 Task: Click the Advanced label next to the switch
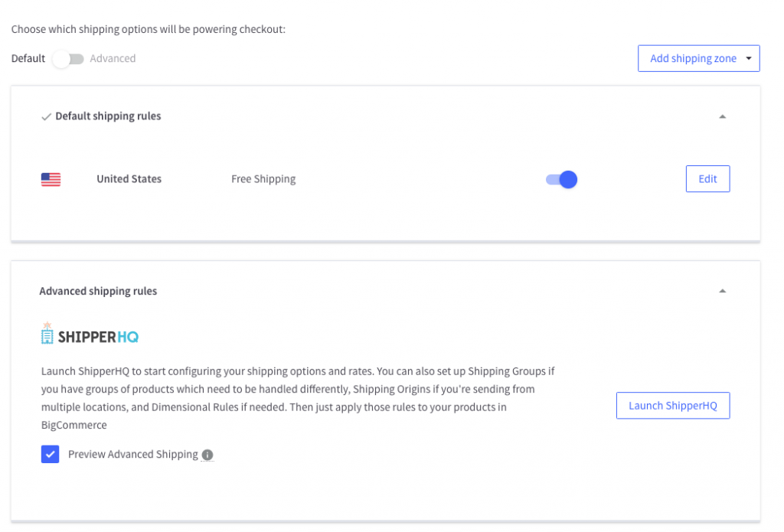tap(113, 59)
